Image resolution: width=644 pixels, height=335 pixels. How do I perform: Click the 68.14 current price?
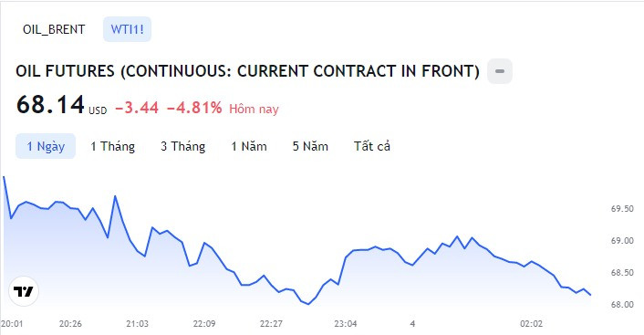(x=50, y=104)
